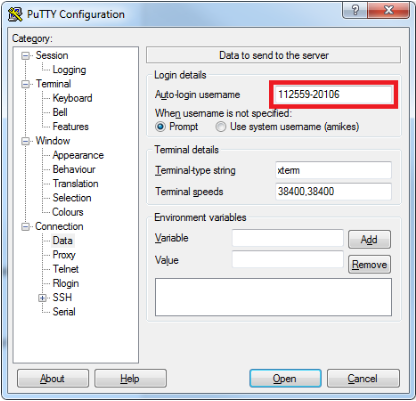Select Use system username radio option

click(221, 127)
